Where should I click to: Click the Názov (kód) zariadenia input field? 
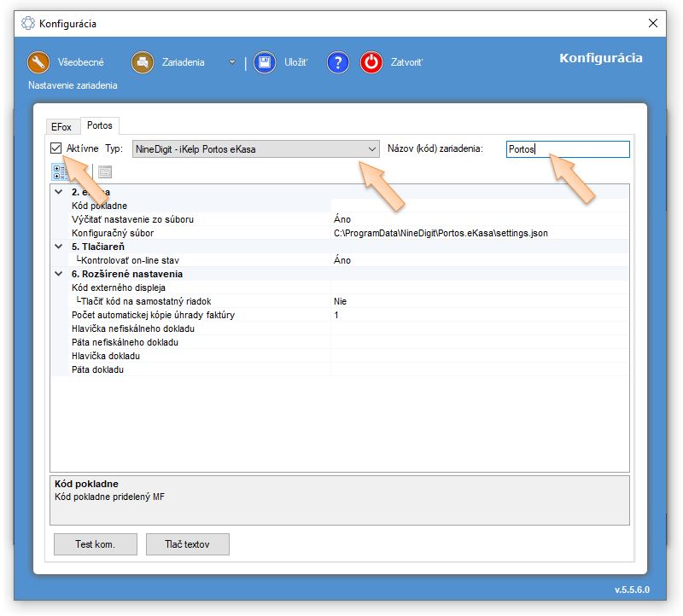point(567,149)
